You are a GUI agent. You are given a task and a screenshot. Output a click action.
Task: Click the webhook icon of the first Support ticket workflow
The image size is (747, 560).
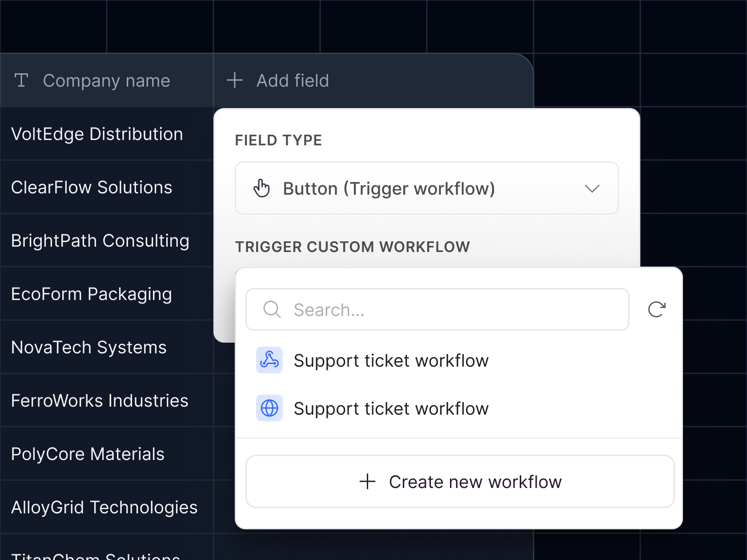click(269, 360)
